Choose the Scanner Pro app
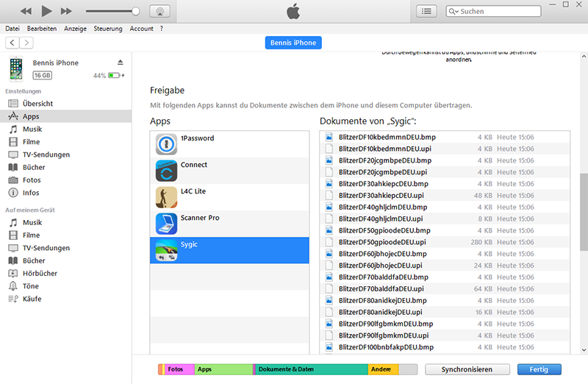Viewport: 588px width, 384px height. [167, 224]
